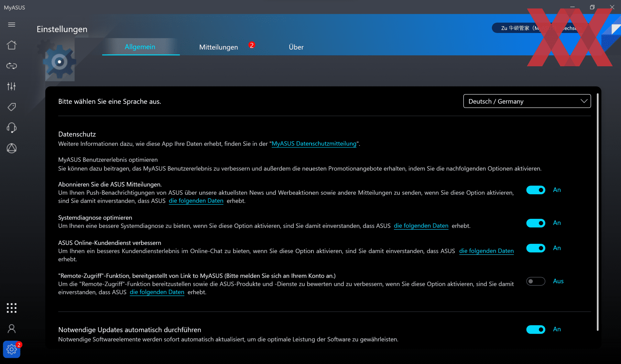621x364 pixels.
Task: Open the Customization sliders sidebar icon
Action: point(12,86)
